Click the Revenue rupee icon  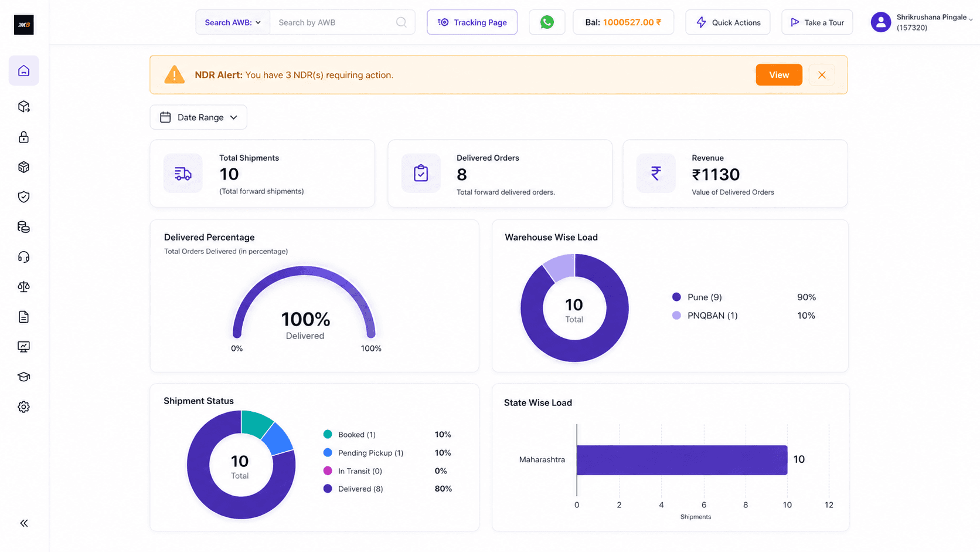pyautogui.click(x=656, y=174)
